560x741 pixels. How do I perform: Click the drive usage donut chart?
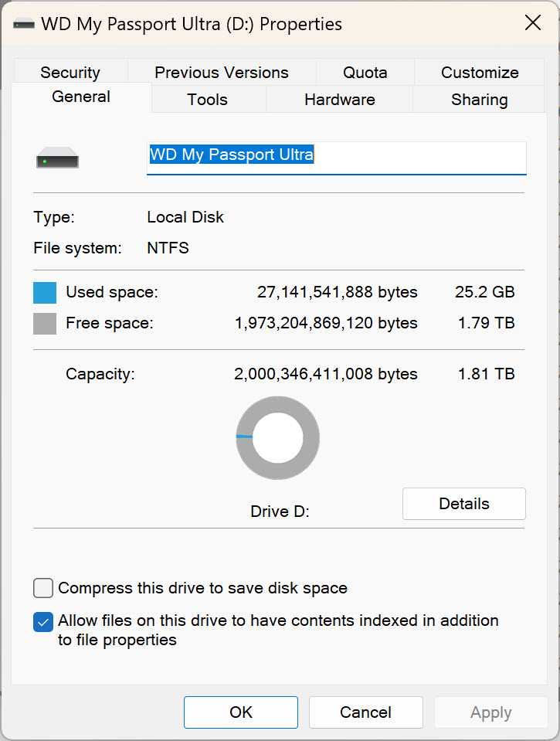click(x=278, y=437)
